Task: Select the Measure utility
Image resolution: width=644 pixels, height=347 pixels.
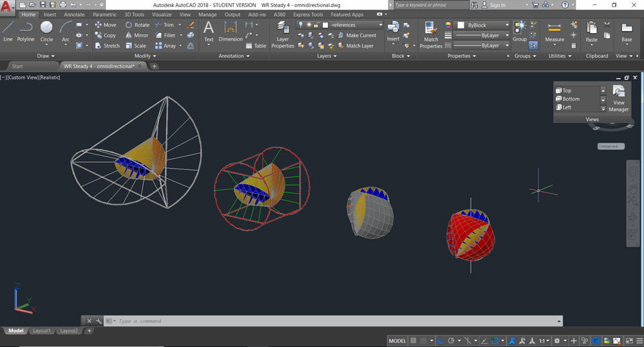Action: [x=554, y=32]
